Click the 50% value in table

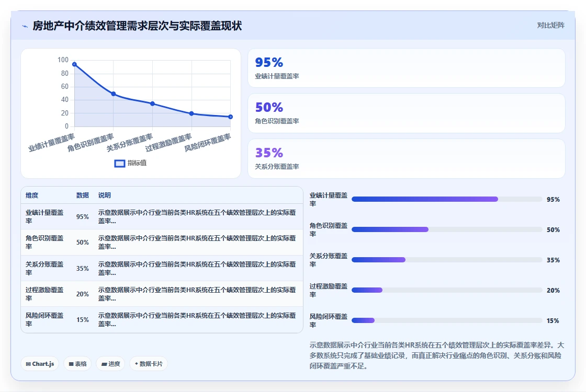(x=83, y=243)
